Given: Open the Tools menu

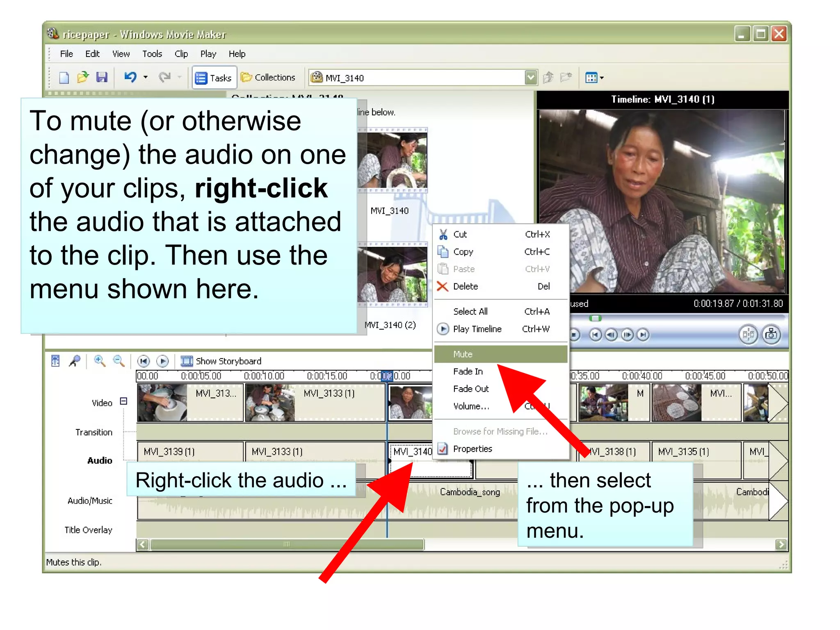Looking at the screenshot, I should [152, 54].
